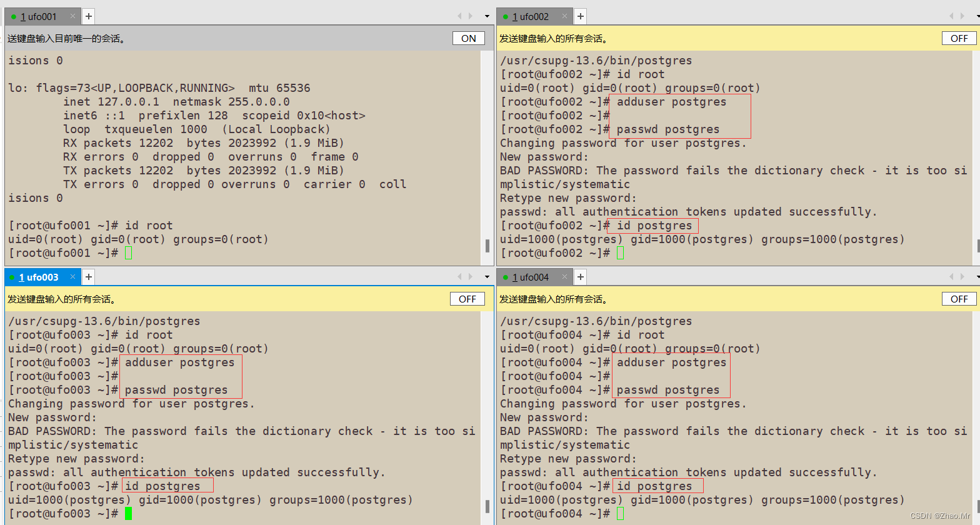Click 'id postgres' command in ufo002 terminal
Viewport: 980px width, 525px height.
click(x=654, y=226)
